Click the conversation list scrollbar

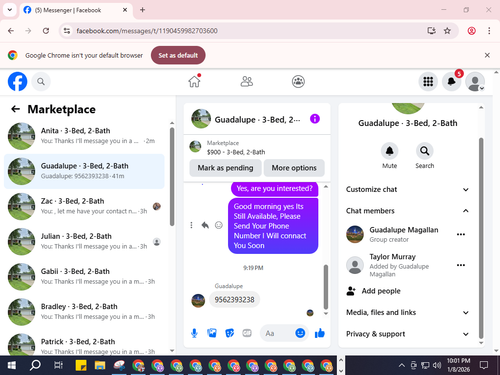click(x=172, y=177)
